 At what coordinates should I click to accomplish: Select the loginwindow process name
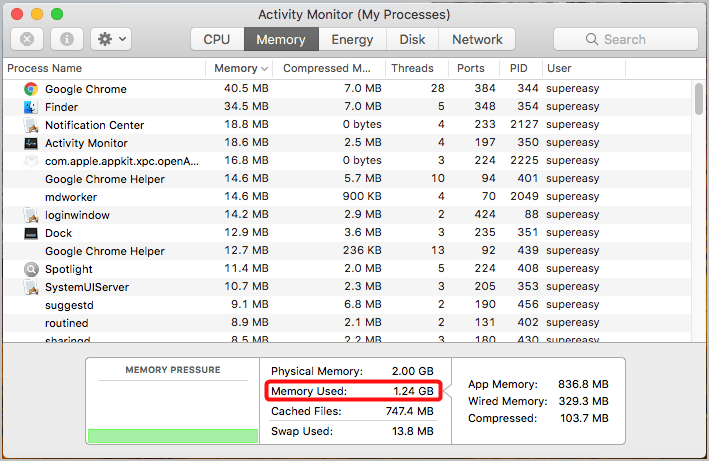click(77, 215)
